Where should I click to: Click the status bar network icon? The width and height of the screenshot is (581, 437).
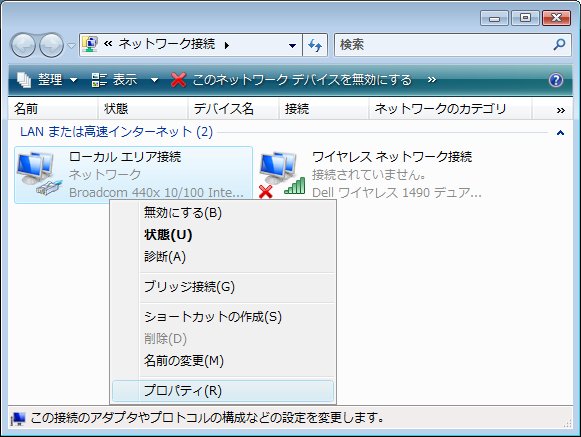click(x=18, y=418)
